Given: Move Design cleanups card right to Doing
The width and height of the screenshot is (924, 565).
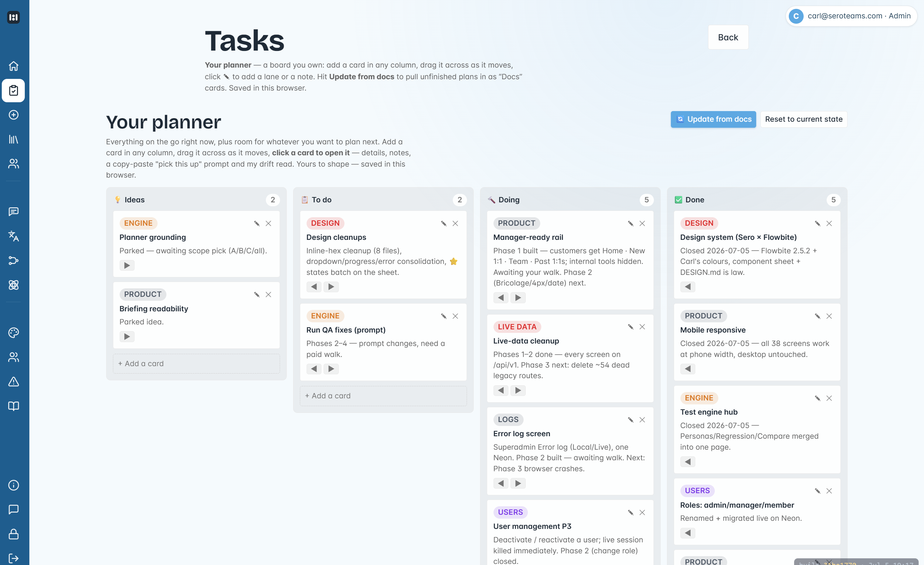Looking at the screenshot, I should [331, 287].
